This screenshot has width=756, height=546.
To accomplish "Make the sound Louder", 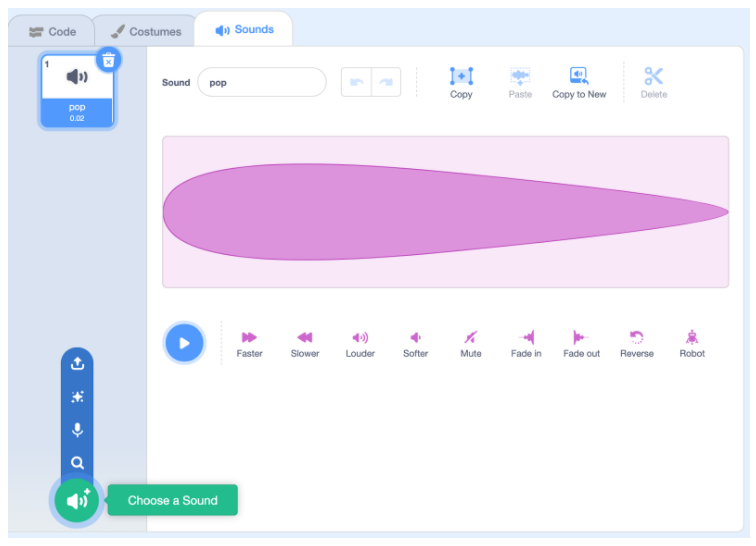I will [360, 344].
